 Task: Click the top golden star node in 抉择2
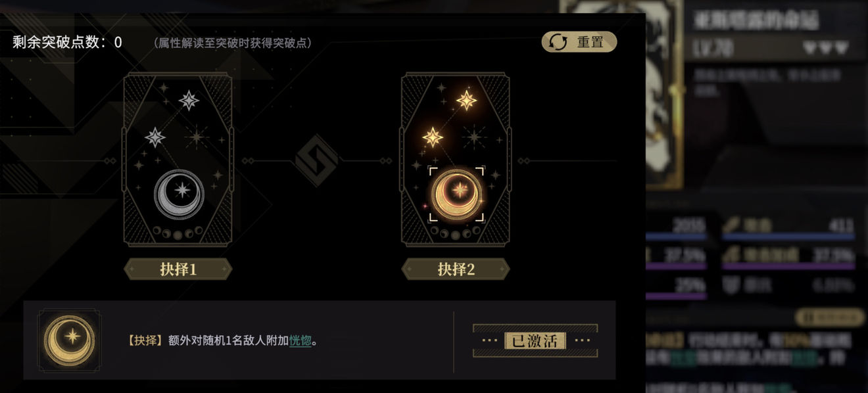[x=467, y=101]
